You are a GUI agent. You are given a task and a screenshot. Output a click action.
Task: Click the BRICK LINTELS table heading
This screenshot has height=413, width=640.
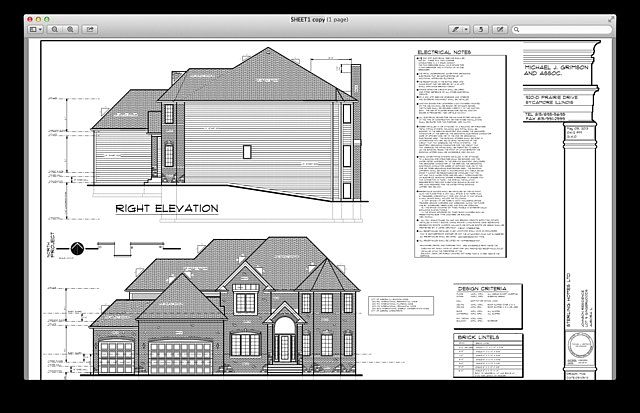[x=478, y=338]
